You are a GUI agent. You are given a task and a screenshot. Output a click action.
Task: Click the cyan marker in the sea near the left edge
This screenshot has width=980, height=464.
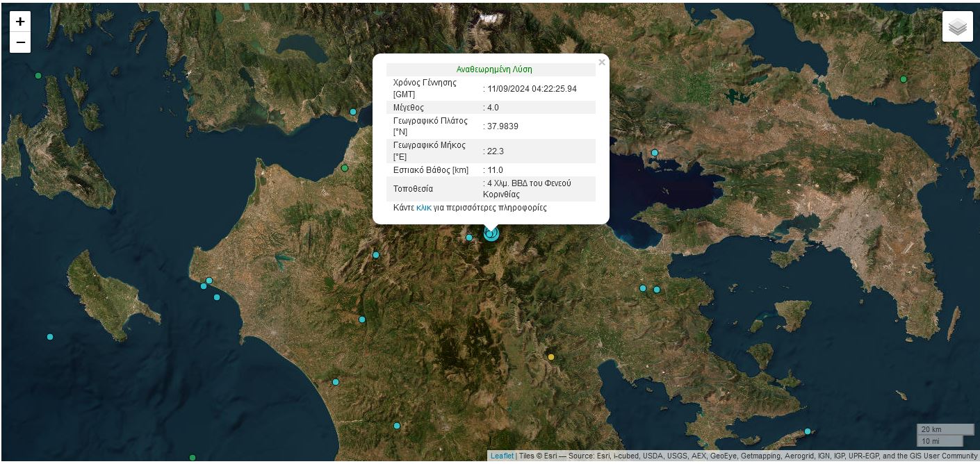pos(50,337)
